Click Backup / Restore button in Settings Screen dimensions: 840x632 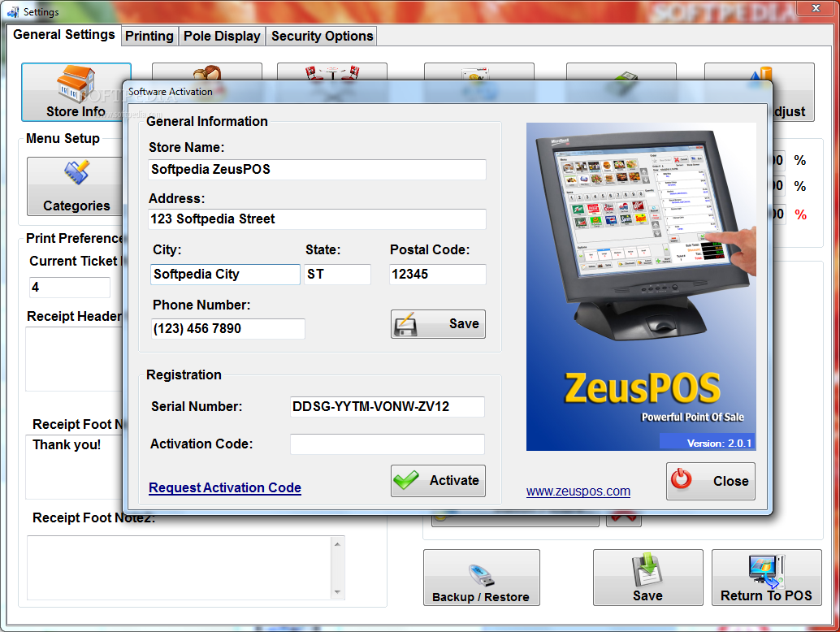pyautogui.click(x=481, y=578)
